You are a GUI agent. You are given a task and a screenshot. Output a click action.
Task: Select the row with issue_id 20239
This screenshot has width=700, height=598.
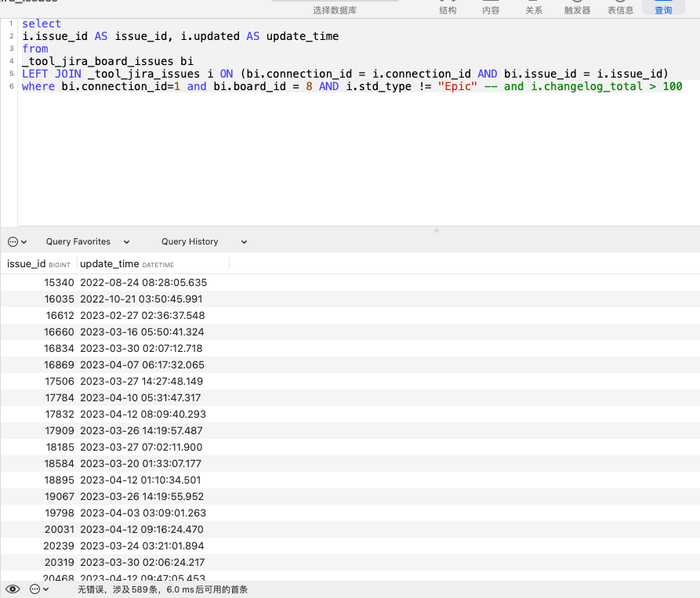tap(350, 545)
